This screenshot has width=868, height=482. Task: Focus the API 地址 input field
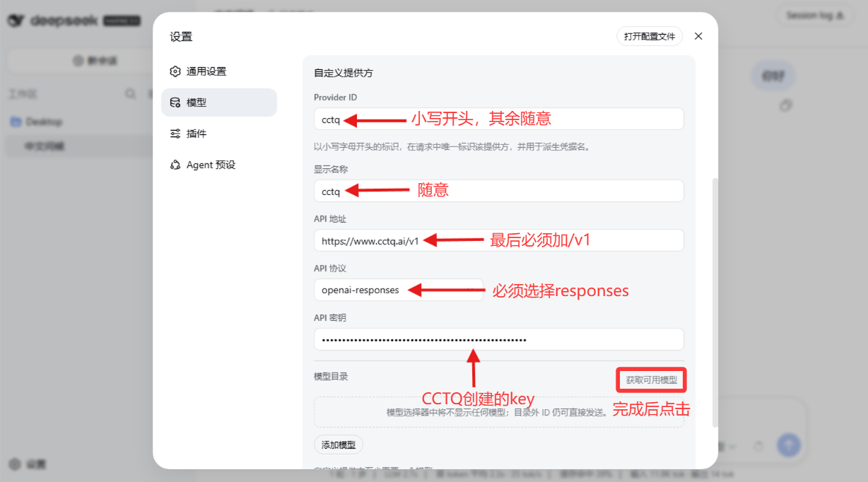498,240
